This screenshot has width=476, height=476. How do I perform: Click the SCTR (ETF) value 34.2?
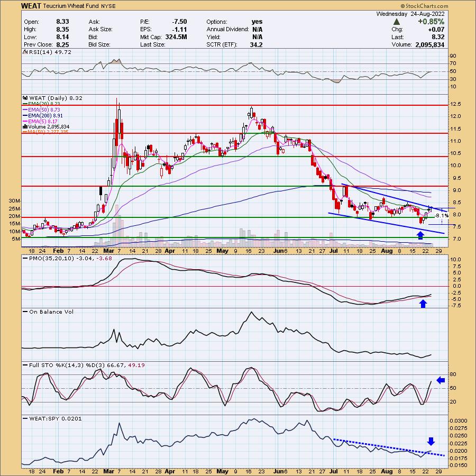(x=257, y=44)
